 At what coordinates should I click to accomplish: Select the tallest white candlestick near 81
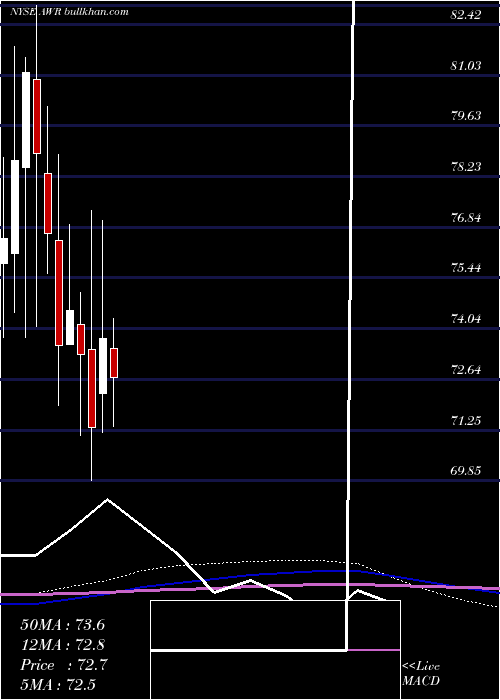26,120
